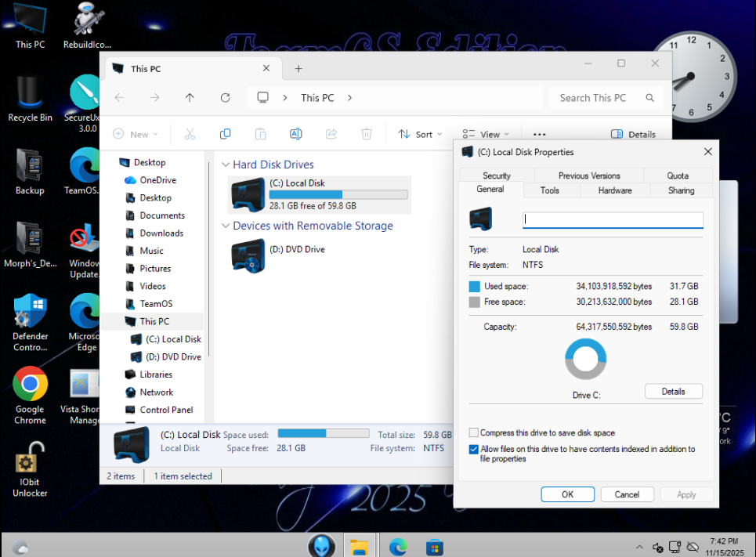This screenshot has height=557, width=756.
Task: Click the Cut scissors icon in toolbar
Action: [x=190, y=134]
